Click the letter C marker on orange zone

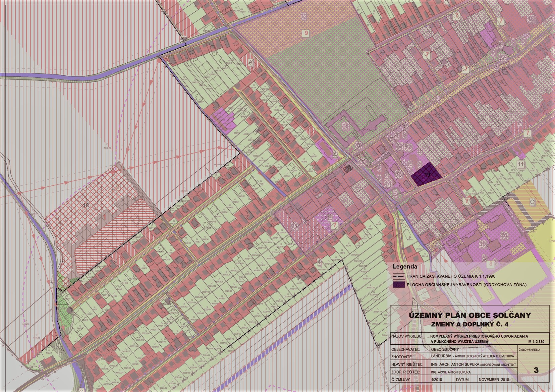pyautogui.click(x=532, y=202)
